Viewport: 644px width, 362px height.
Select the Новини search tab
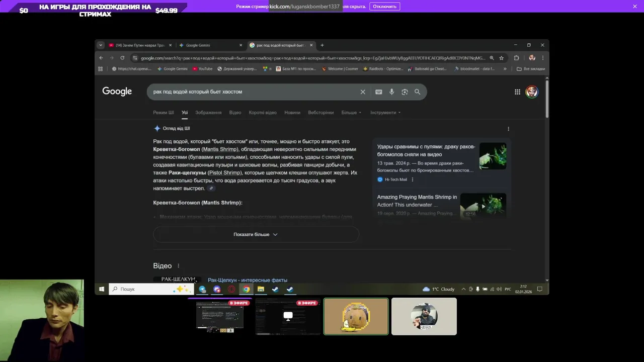click(292, 113)
